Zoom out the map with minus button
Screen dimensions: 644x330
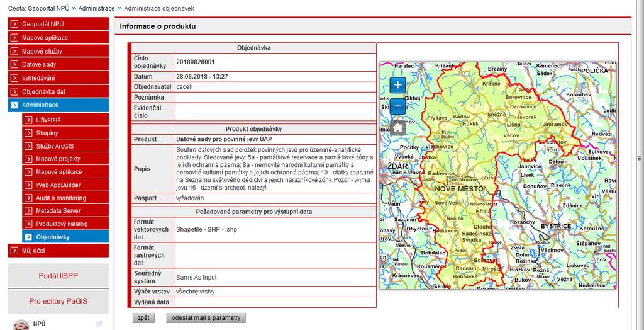pos(397,106)
